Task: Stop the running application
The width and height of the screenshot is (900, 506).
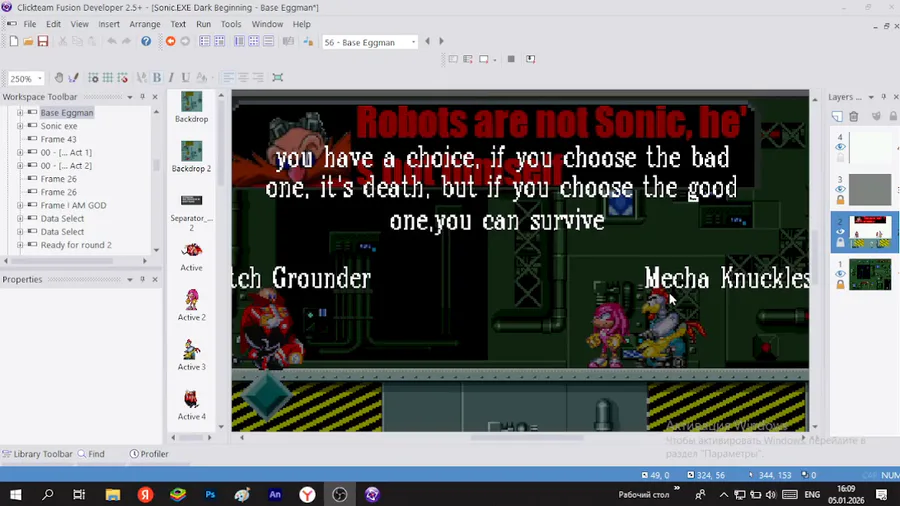Action: (511, 59)
